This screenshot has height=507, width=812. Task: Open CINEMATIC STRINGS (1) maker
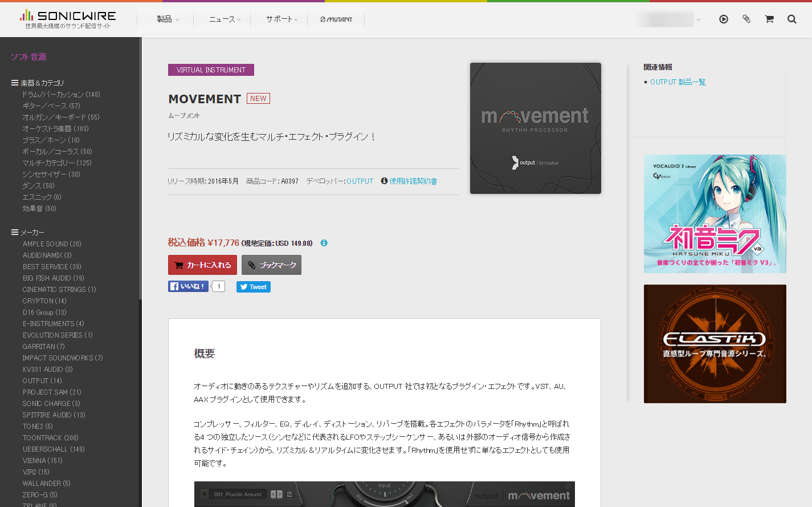[x=59, y=290]
